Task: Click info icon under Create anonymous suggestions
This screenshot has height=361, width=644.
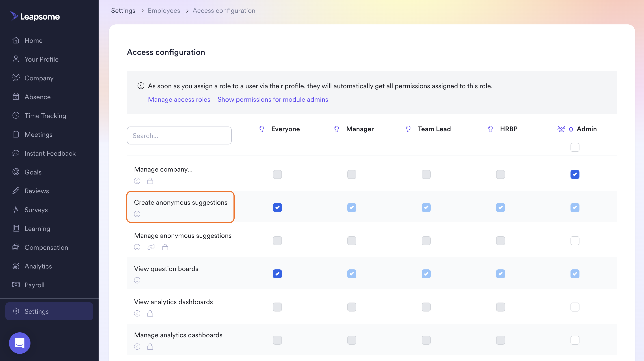Action: pos(137,214)
